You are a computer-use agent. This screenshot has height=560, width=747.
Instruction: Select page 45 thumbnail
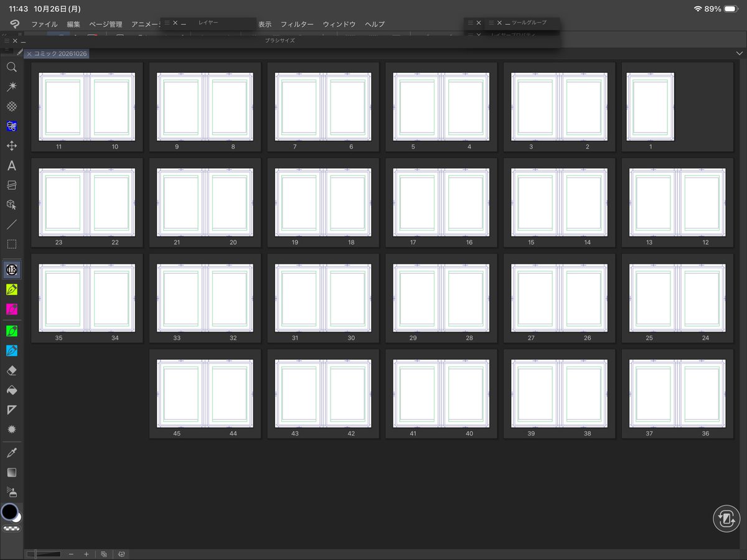pyautogui.click(x=181, y=394)
